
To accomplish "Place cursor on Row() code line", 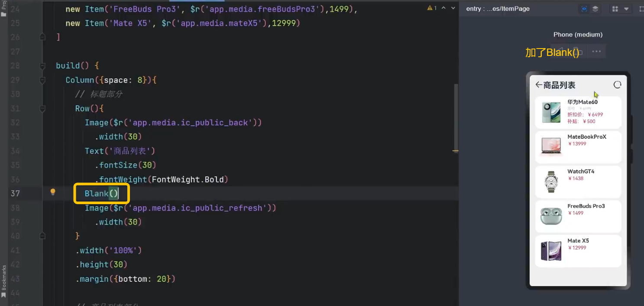I will click(89, 109).
